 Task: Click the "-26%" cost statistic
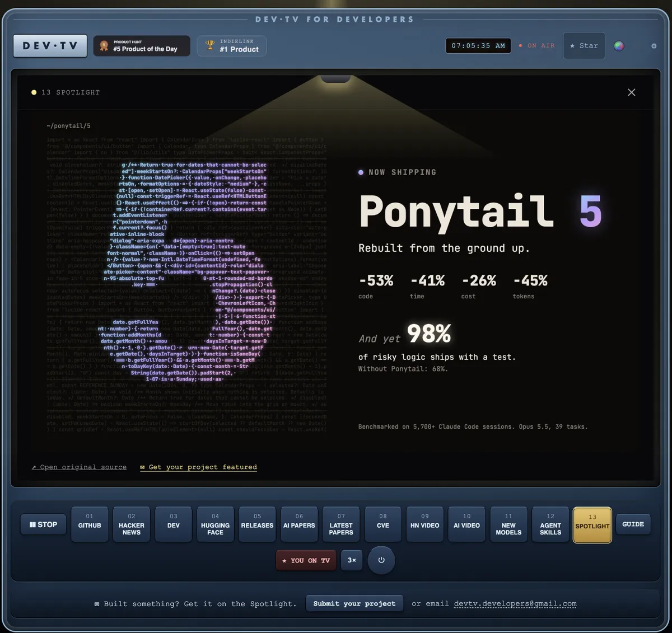click(479, 280)
